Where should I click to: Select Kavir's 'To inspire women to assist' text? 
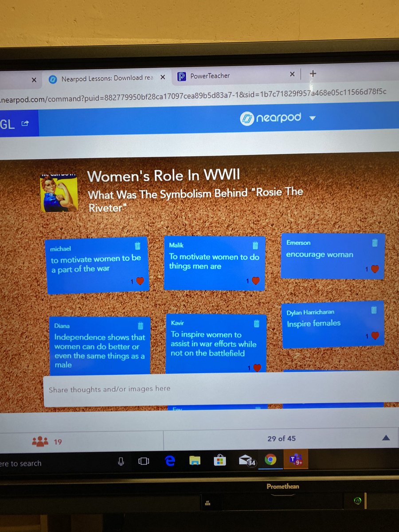click(214, 344)
